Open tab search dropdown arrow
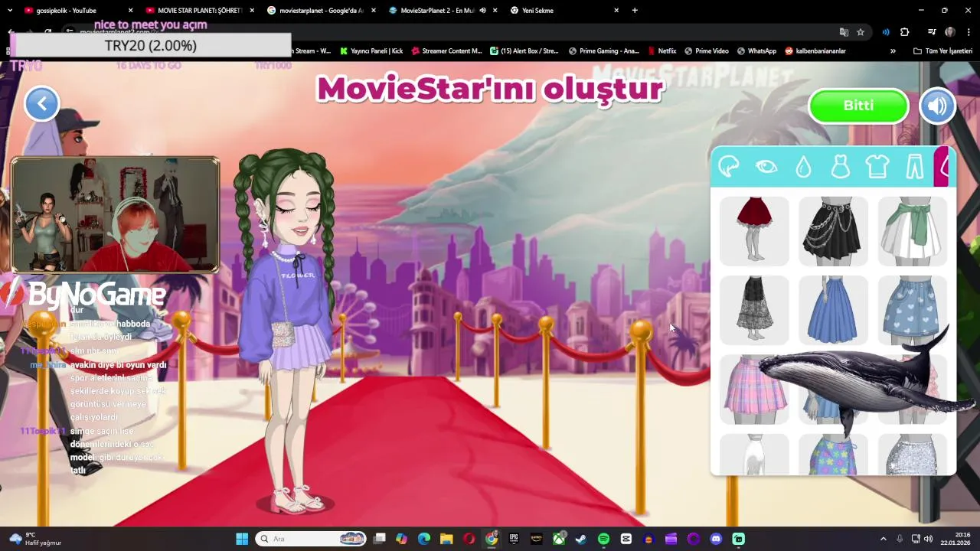This screenshot has height=551, width=980. tap(10, 11)
